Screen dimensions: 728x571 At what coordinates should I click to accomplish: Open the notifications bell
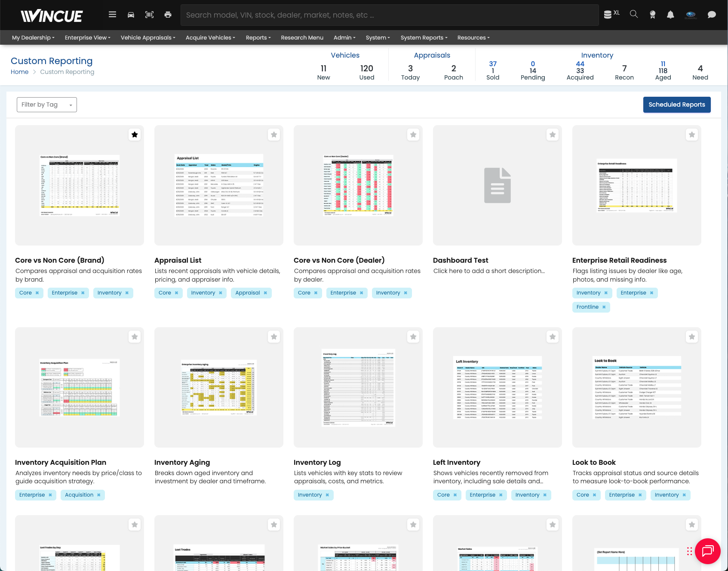(670, 14)
